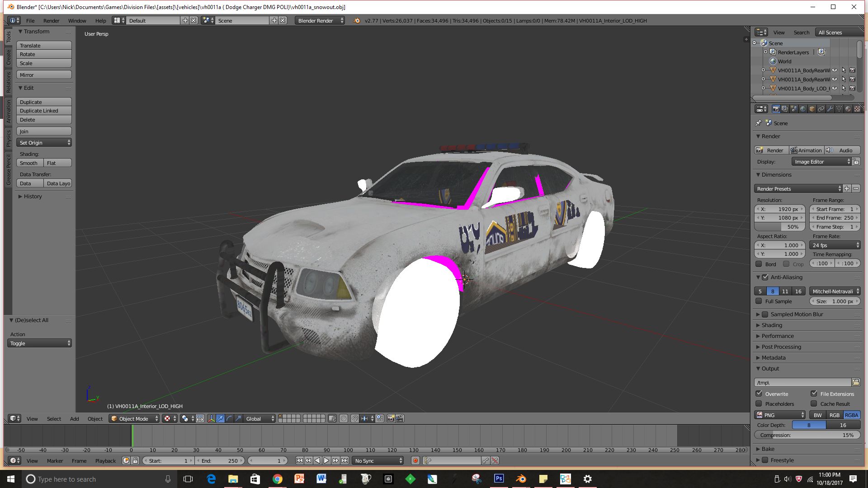Open the Window menu

77,20
